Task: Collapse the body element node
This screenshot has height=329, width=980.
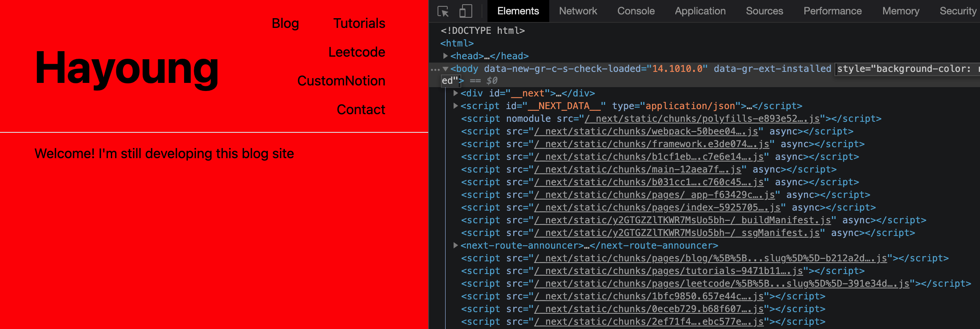Action: [x=445, y=69]
